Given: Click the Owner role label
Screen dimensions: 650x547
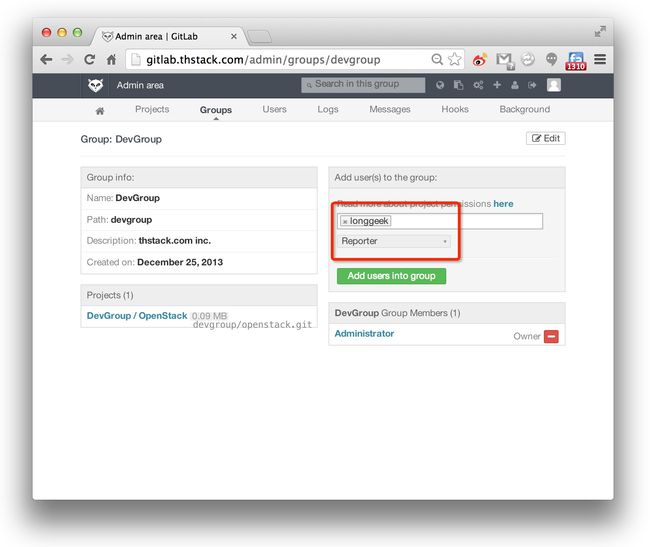Looking at the screenshot, I should [526, 336].
